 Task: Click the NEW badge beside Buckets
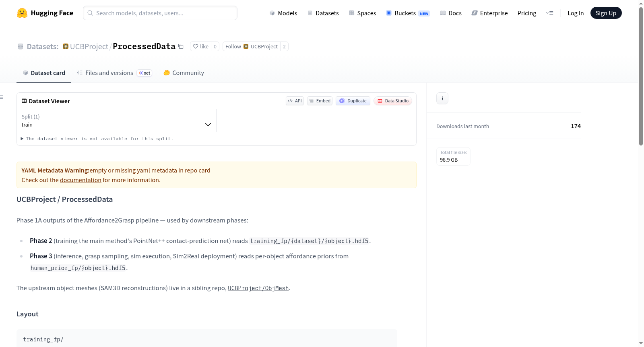click(x=424, y=13)
